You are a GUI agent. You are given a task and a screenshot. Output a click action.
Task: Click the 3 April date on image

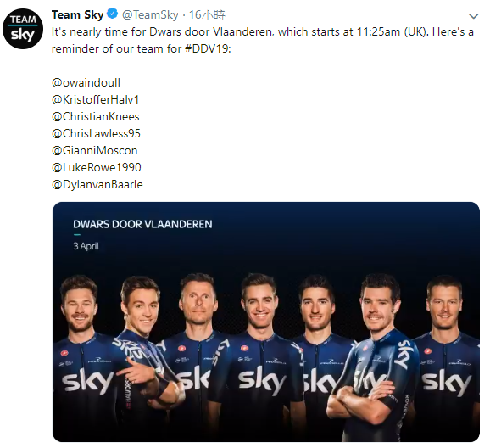[86, 246]
